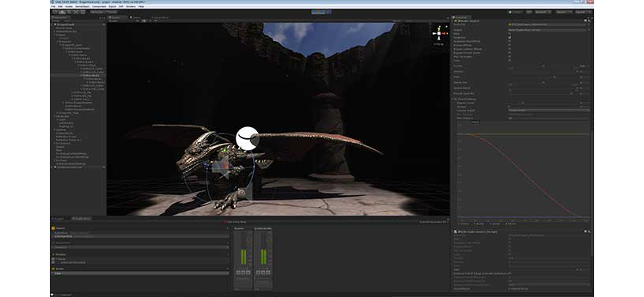The width and height of the screenshot is (644, 297).
Task: Open the GameObject menu
Action: click(x=82, y=6)
